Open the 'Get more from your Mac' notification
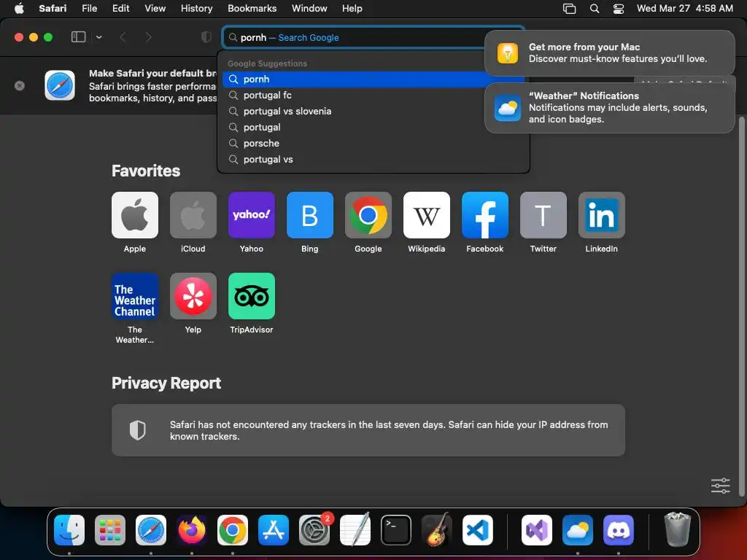 [609, 52]
